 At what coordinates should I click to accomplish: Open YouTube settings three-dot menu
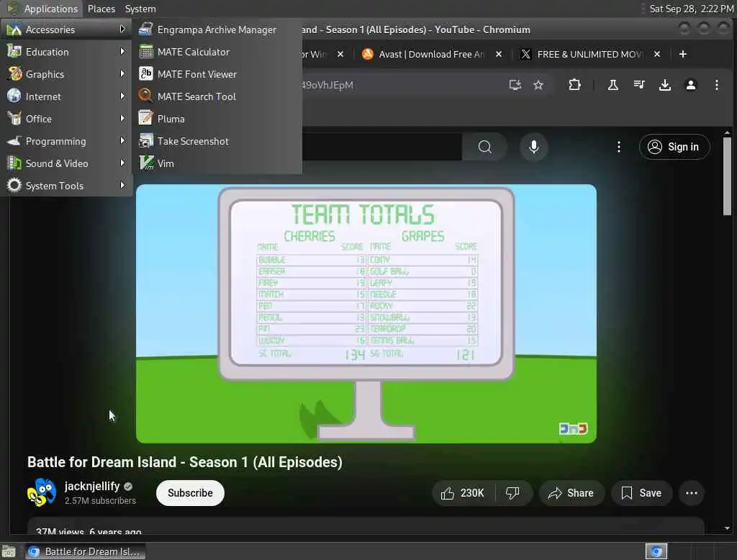pyautogui.click(x=618, y=147)
